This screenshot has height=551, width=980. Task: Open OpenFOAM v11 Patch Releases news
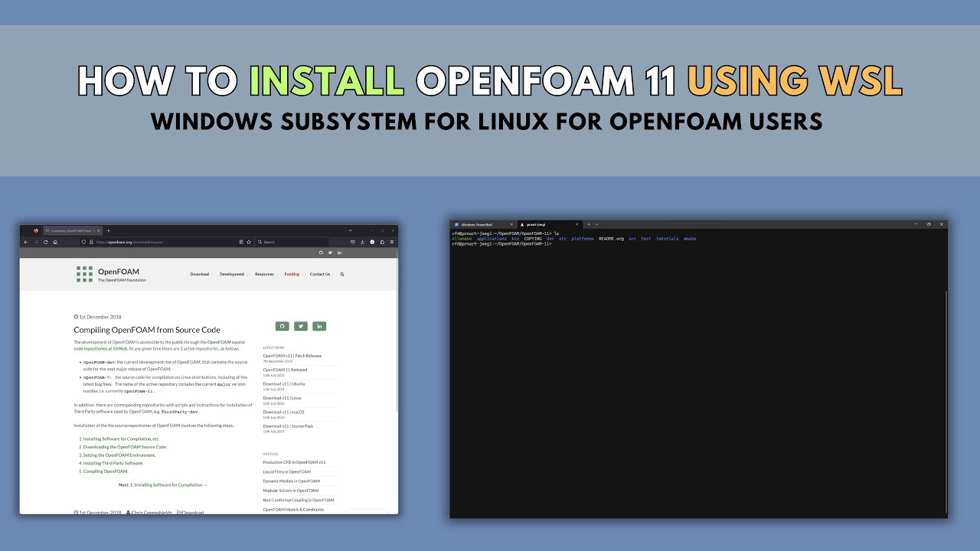click(x=292, y=356)
